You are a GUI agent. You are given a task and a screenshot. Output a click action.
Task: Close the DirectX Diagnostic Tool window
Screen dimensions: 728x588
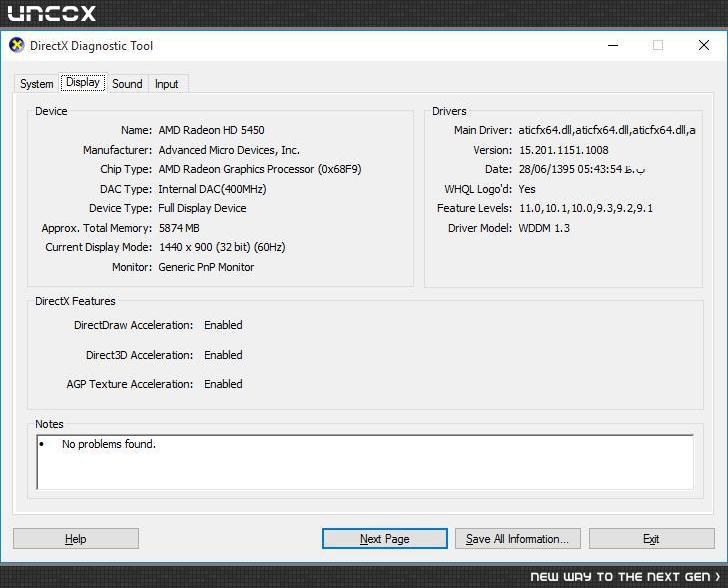[x=704, y=46]
